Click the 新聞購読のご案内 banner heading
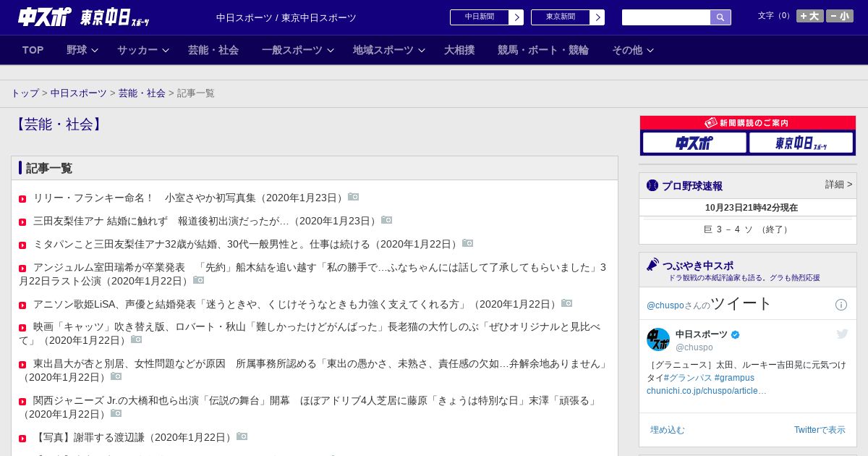Image resolution: width=868 pixels, height=456 pixels. coord(747,123)
